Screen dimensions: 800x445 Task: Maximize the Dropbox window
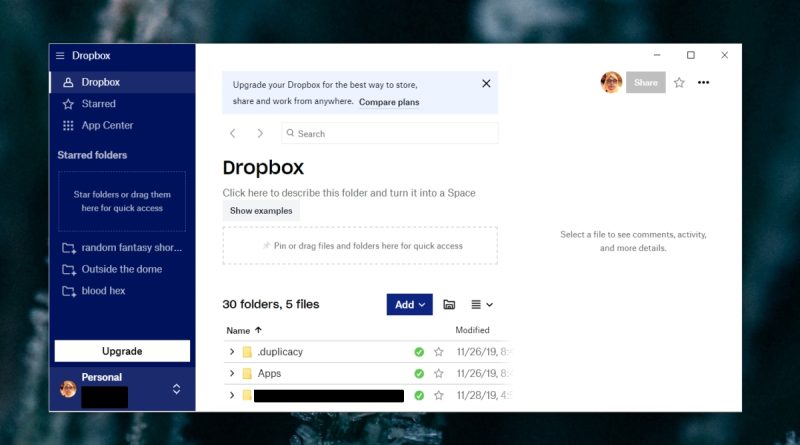click(691, 55)
